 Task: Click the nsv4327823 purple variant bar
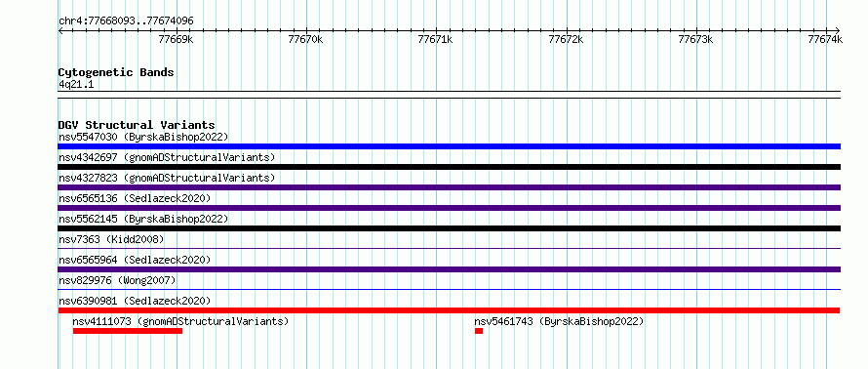pos(449,187)
